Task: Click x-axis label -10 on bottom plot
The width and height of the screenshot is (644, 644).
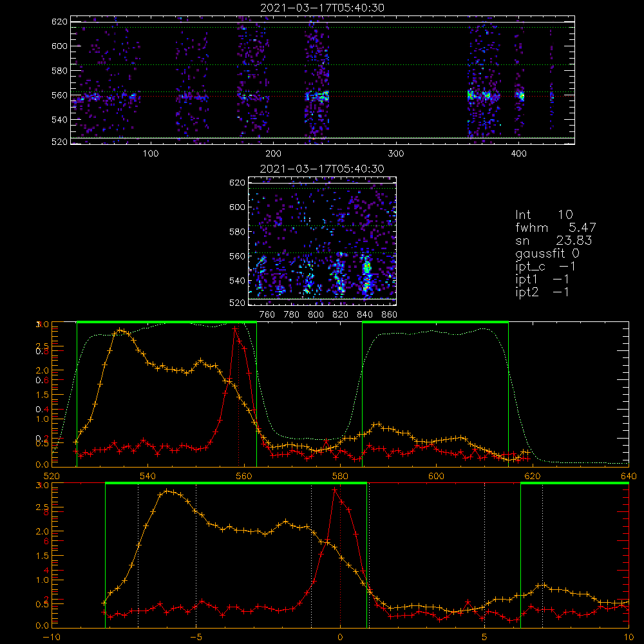Action: point(52,638)
